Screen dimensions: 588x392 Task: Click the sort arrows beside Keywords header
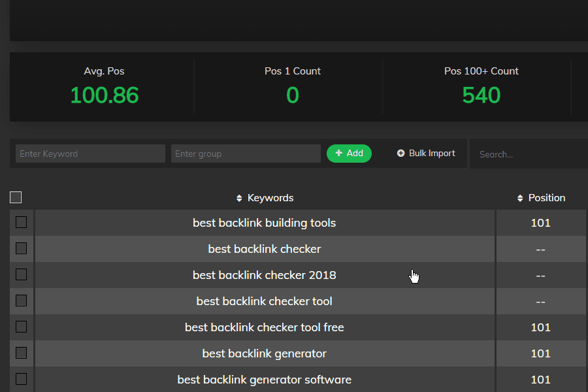[239, 198]
